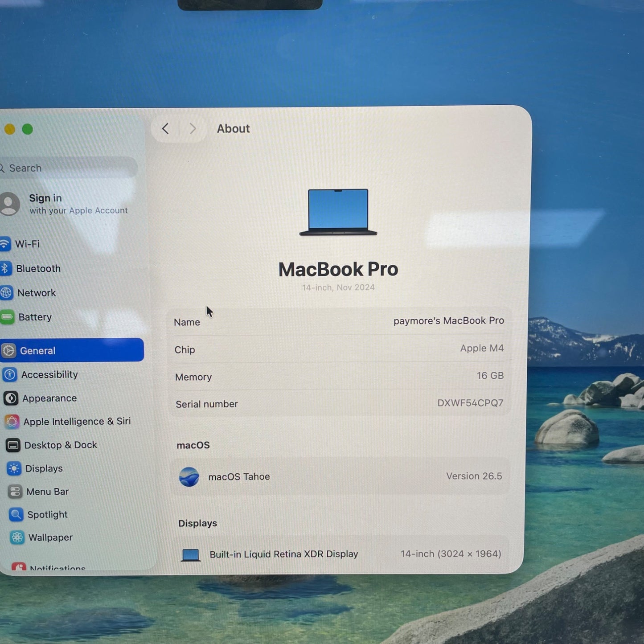644x644 pixels.
Task: Open Wi-Fi settings via its icon
Action: (4, 244)
